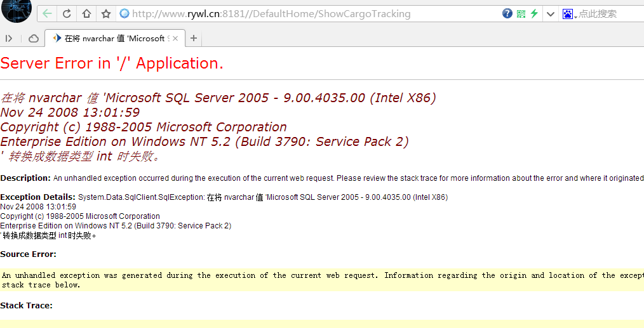Image resolution: width=644 pixels, height=328 pixels.
Task: Click the browser back arrow button
Action: [47, 14]
